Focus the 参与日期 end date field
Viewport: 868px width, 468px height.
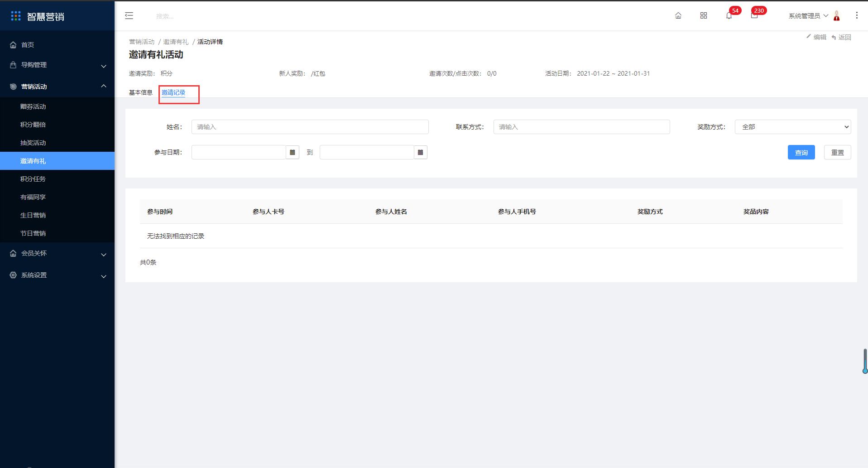[x=367, y=152]
